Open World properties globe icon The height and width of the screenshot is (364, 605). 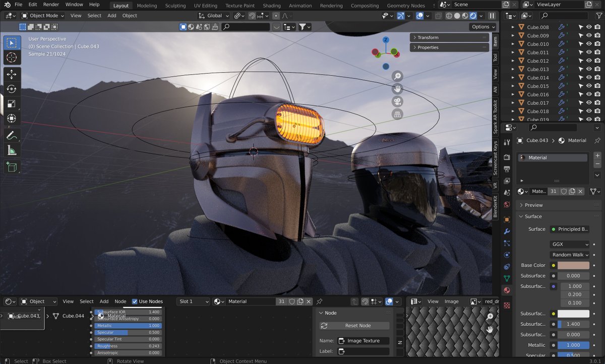click(x=507, y=204)
